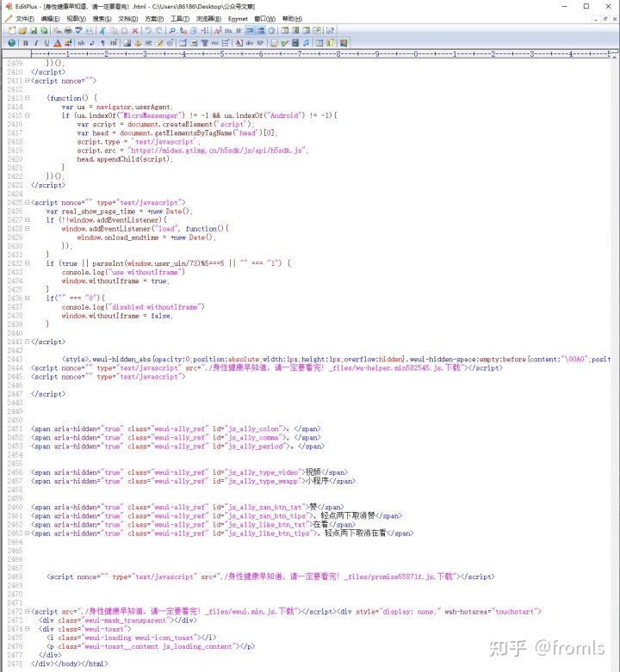Open the 编辑(E) menu
Screen dimensions: 620x672
point(50,18)
